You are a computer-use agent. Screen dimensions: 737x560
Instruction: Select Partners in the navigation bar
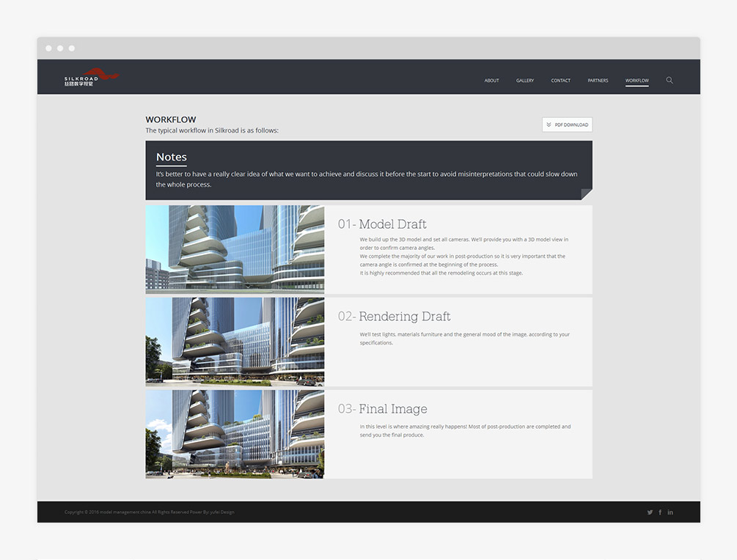[598, 81]
